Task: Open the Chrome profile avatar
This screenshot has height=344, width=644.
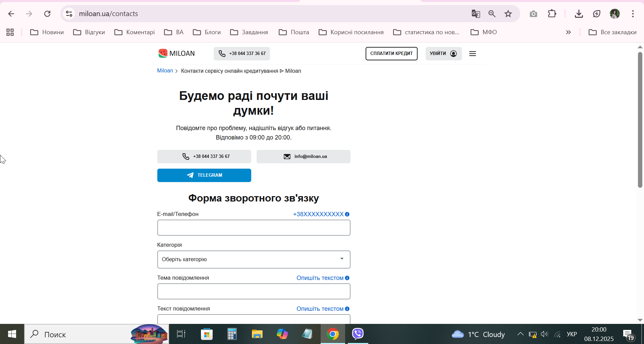Action: 615,14
